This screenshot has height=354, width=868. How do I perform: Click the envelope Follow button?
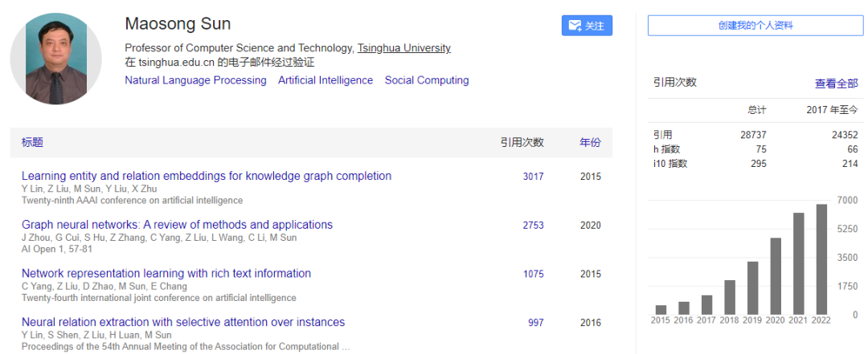(x=587, y=26)
